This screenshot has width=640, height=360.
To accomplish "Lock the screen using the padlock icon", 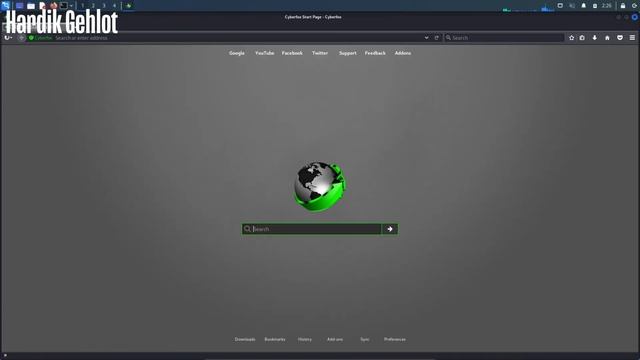I will [623, 6].
